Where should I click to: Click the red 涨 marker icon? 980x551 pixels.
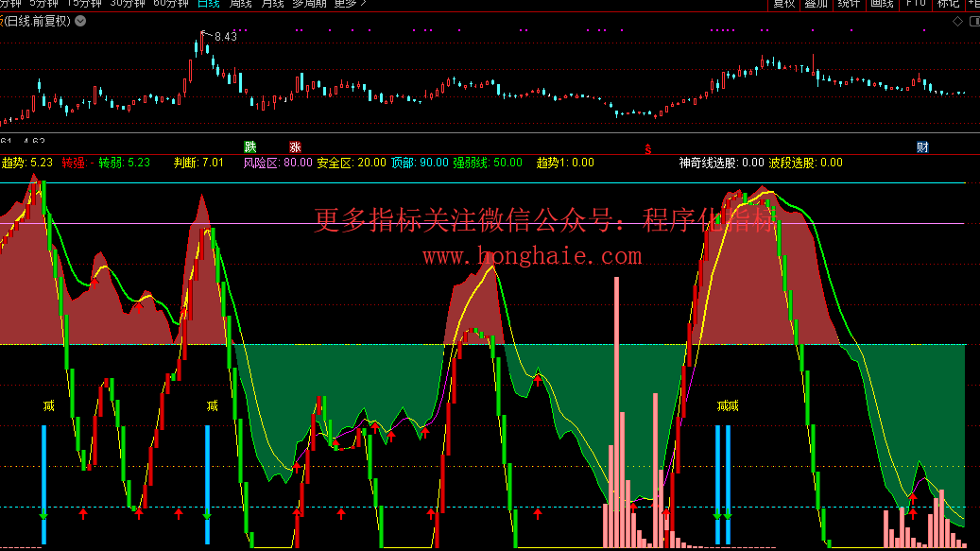[x=295, y=146]
